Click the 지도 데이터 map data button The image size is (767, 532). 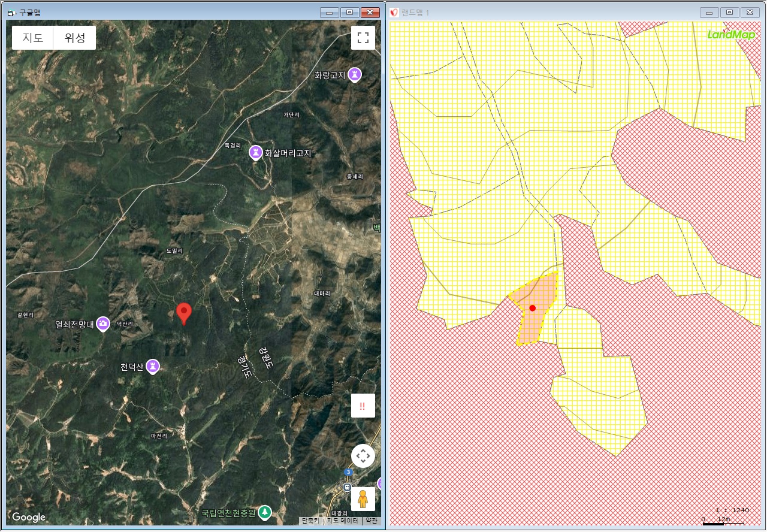click(341, 521)
